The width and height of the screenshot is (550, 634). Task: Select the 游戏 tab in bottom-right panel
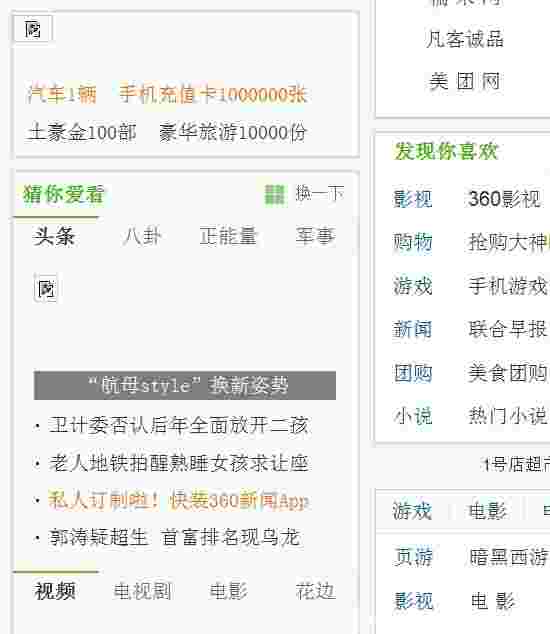412,511
